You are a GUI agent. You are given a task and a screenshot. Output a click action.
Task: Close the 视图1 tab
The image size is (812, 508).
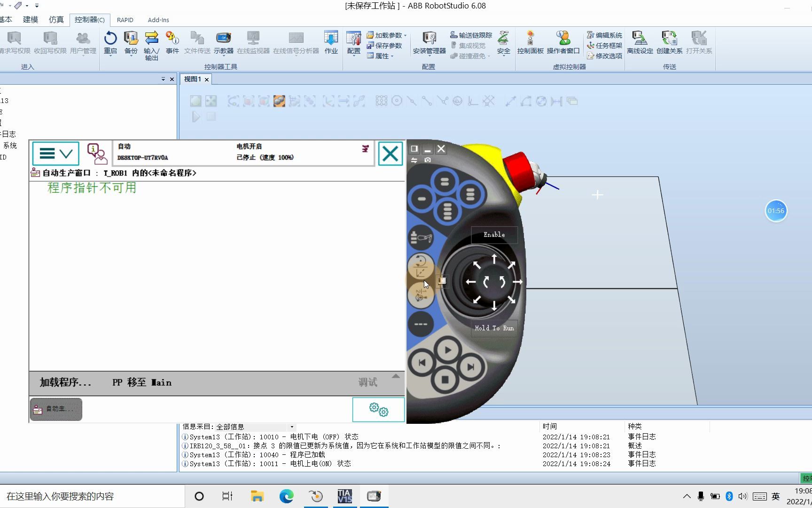(x=206, y=79)
